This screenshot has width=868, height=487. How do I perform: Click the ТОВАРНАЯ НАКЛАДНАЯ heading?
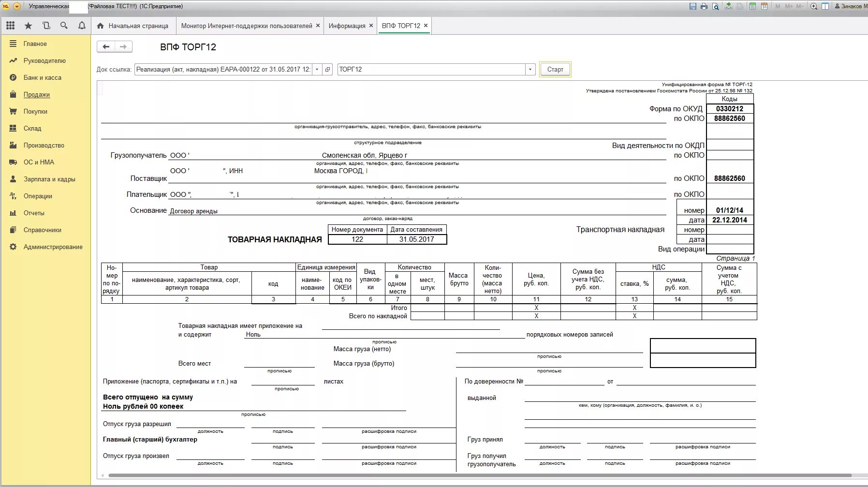[x=275, y=239]
